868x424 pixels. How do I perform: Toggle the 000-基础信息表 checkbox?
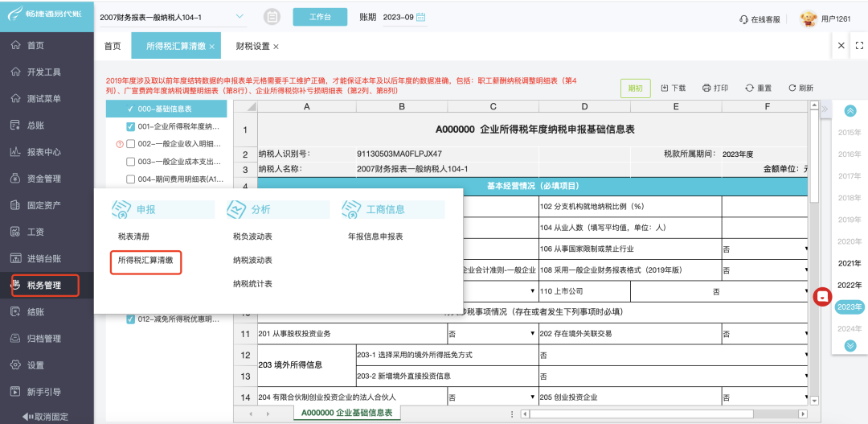(131, 109)
